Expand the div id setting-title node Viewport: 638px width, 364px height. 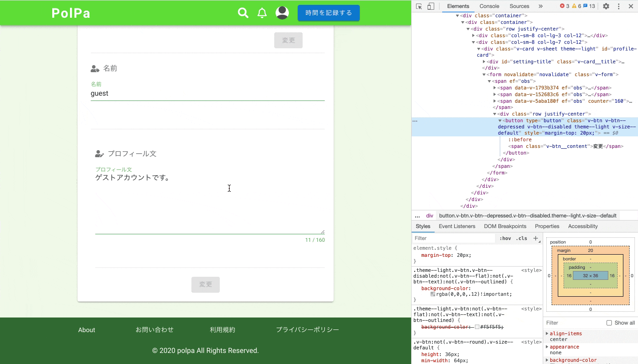tap(484, 62)
